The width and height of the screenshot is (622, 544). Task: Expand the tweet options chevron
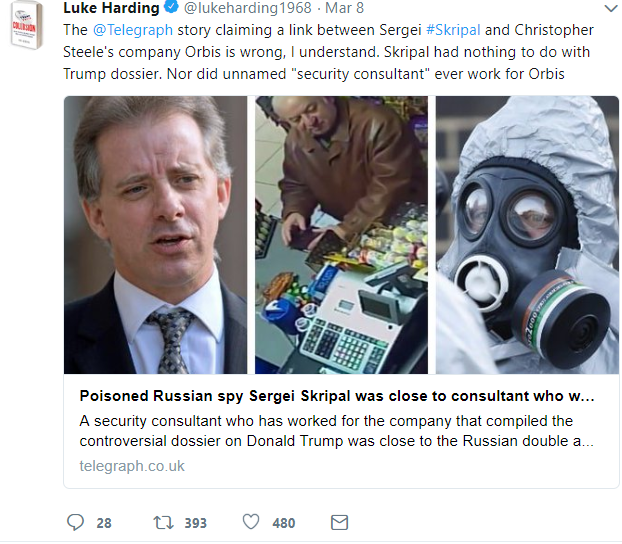click(x=611, y=8)
